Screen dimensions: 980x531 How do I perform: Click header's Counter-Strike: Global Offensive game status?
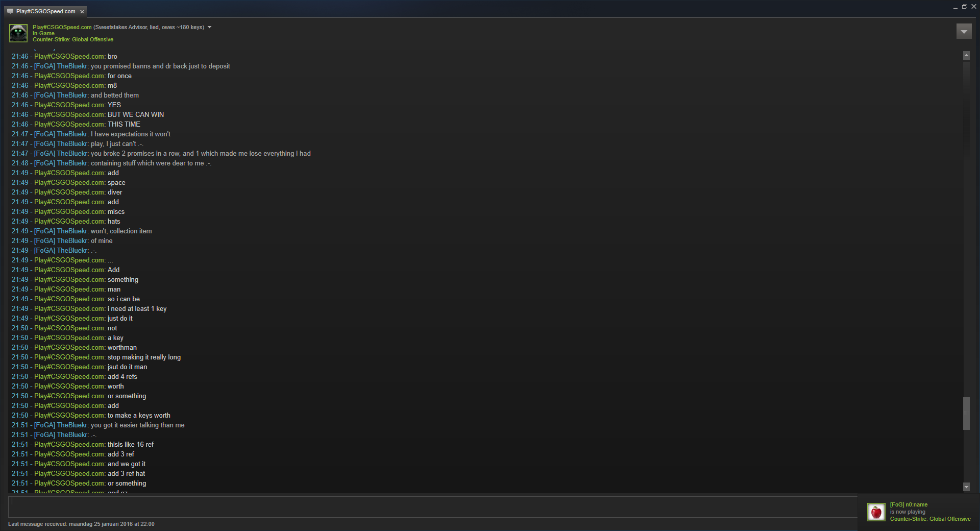73,39
